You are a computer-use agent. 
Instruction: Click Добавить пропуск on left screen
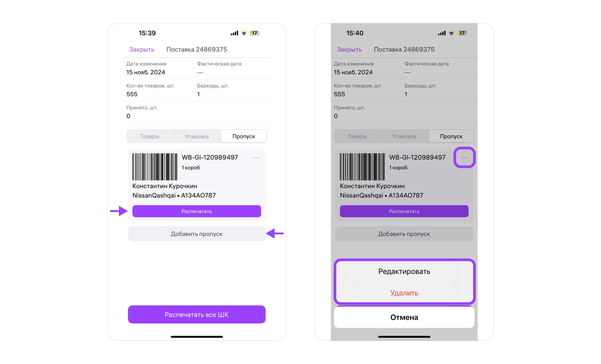tap(197, 234)
